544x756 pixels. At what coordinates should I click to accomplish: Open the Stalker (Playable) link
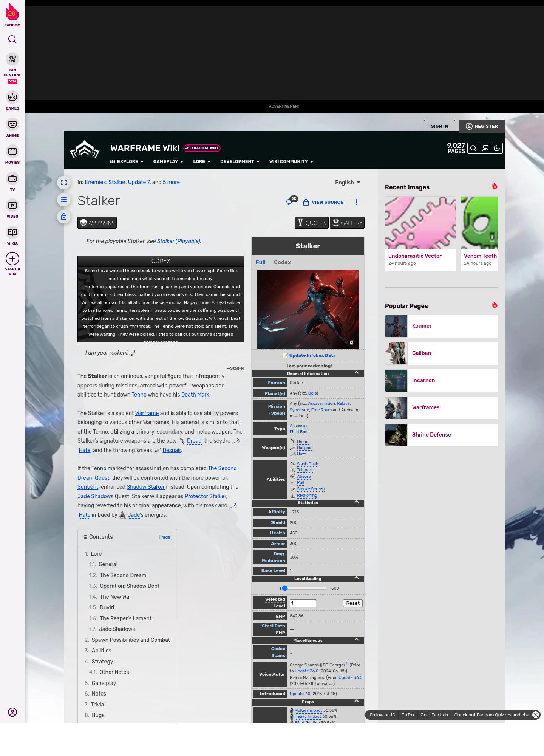point(179,241)
